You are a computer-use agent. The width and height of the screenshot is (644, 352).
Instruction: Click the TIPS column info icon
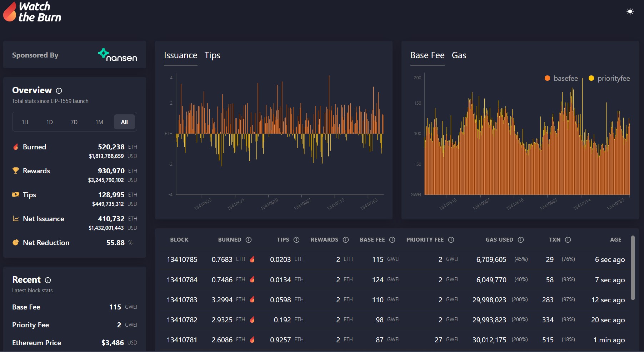tap(296, 240)
